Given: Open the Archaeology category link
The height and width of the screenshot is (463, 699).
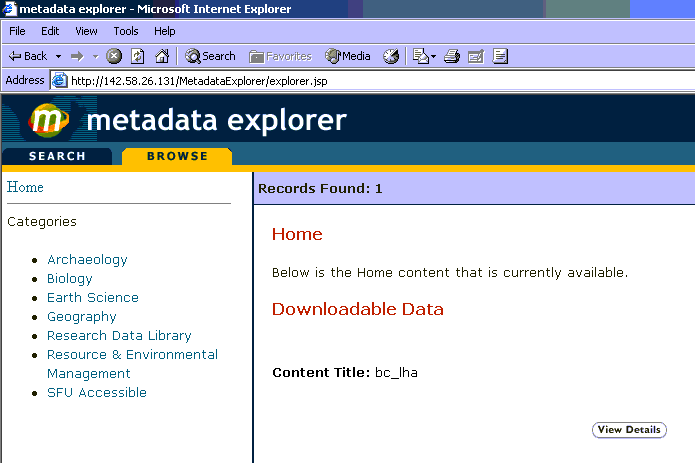Looking at the screenshot, I should tap(87, 260).
